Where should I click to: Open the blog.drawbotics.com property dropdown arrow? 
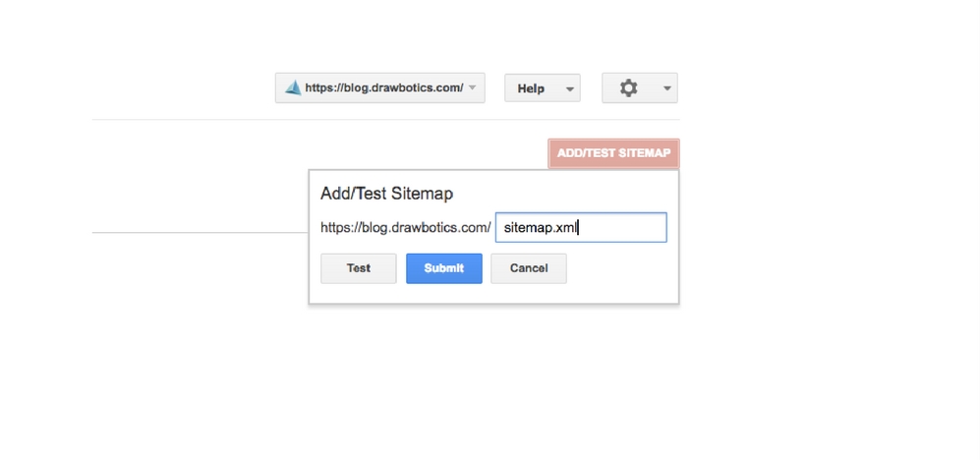(x=473, y=88)
